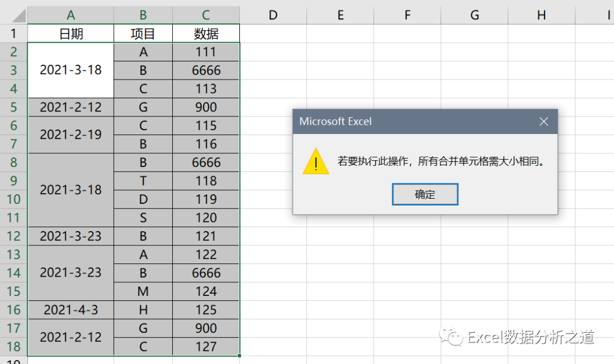Click the 项目 header cell

[x=143, y=34]
